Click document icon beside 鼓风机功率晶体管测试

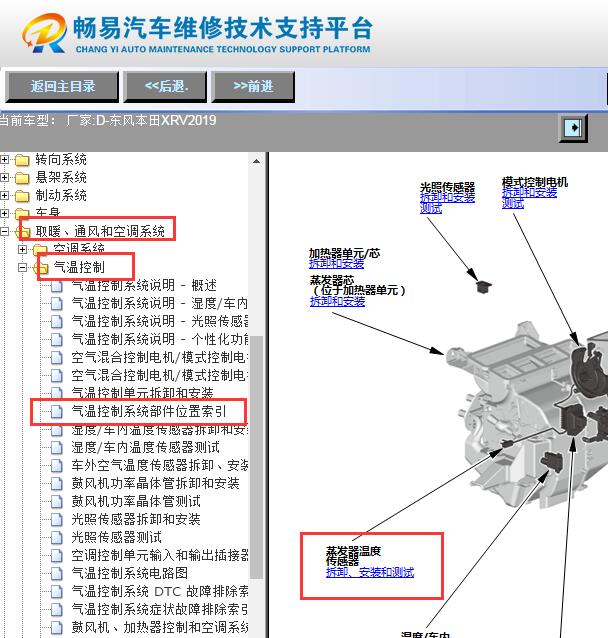[57, 502]
